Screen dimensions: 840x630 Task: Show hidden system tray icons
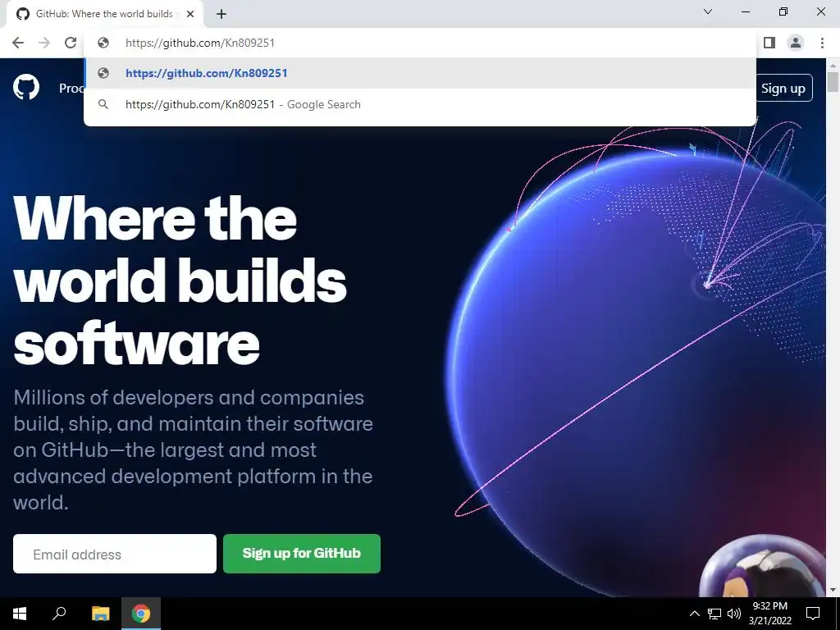(x=694, y=614)
